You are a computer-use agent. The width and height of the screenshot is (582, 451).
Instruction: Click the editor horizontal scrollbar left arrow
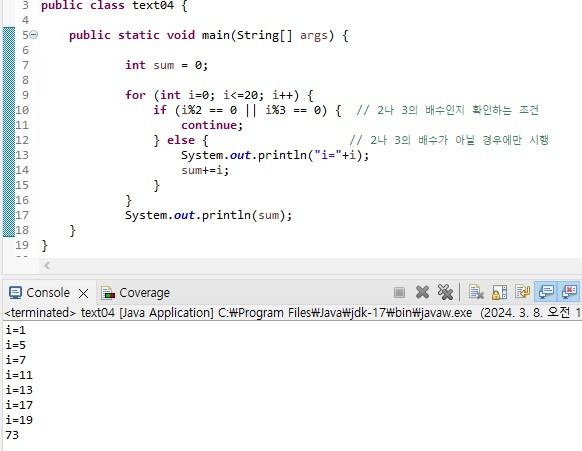click(x=47, y=265)
